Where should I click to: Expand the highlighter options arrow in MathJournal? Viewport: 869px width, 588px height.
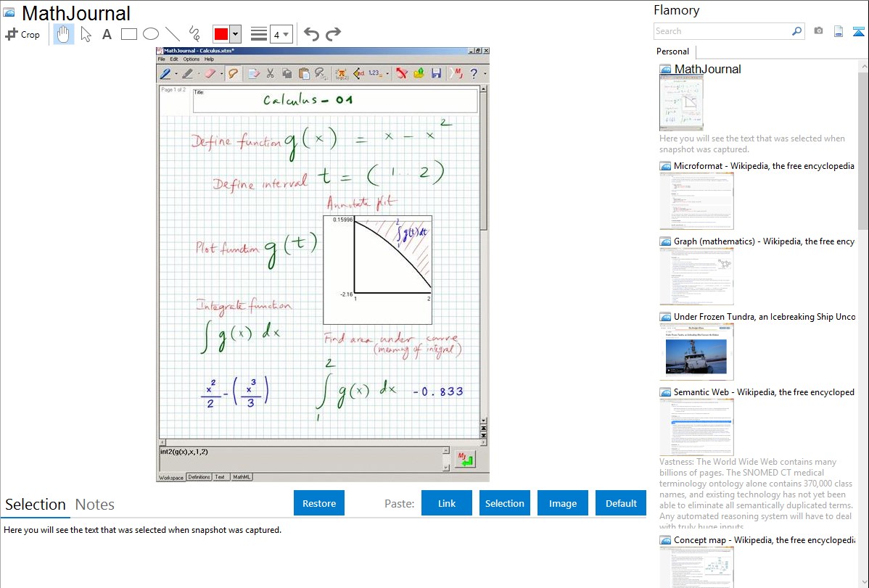199,74
